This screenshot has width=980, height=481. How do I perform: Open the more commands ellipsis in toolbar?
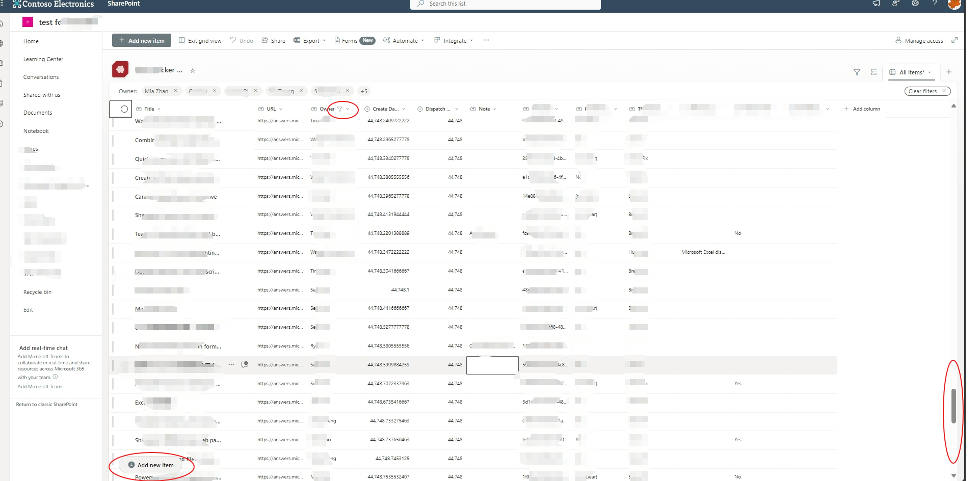point(486,40)
